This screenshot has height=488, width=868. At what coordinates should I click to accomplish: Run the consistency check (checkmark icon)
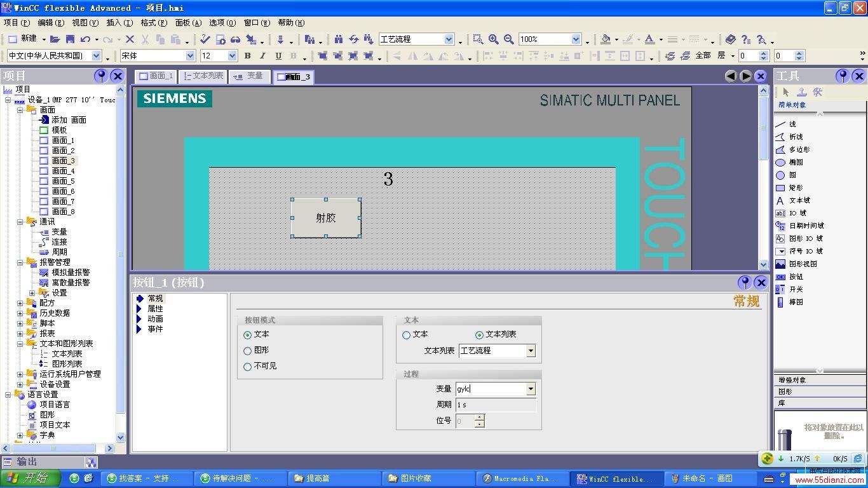(205, 39)
